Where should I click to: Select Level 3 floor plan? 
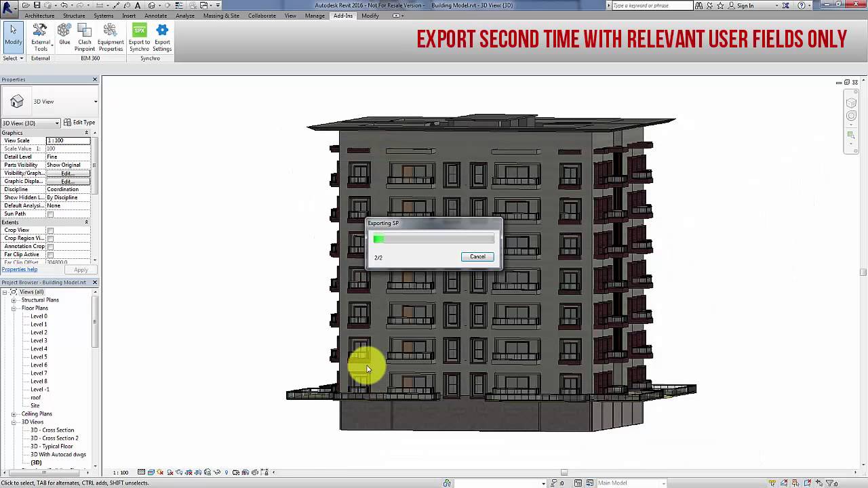[x=39, y=341]
